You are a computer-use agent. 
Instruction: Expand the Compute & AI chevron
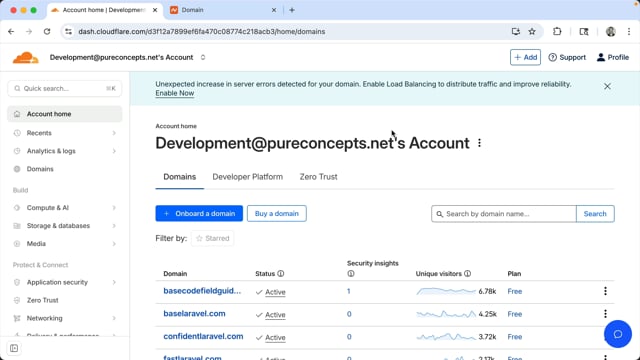[114, 208]
